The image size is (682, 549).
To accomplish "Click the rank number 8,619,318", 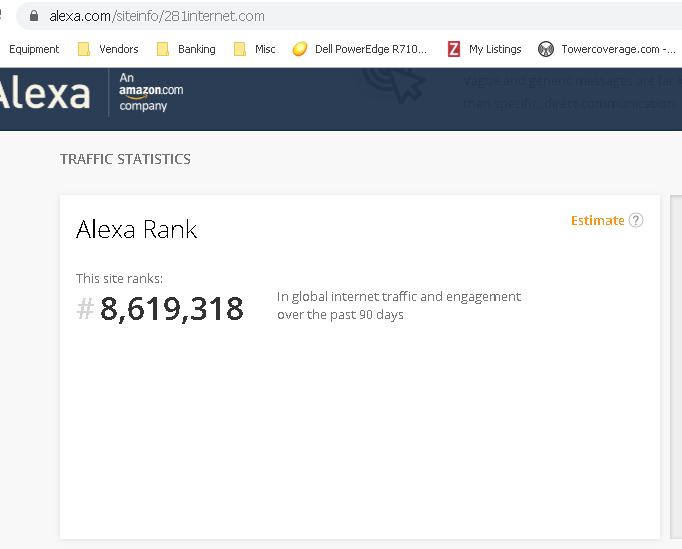I will pos(171,309).
